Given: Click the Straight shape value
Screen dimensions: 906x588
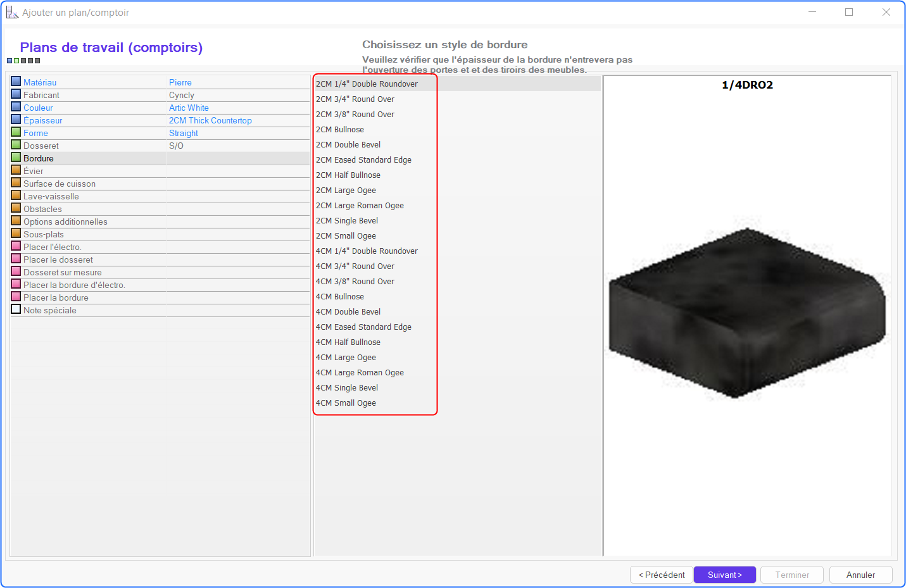Looking at the screenshot, I should (x=183, y=133).
